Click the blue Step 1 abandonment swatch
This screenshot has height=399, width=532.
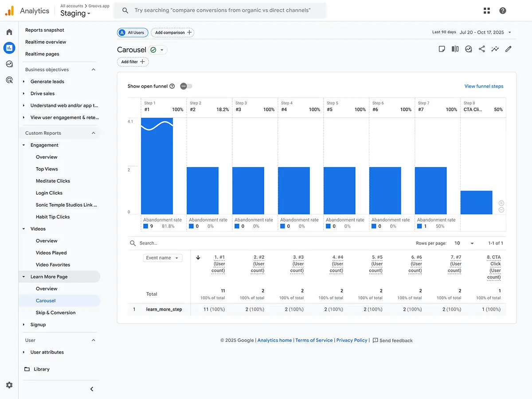[x=146, y=226]
